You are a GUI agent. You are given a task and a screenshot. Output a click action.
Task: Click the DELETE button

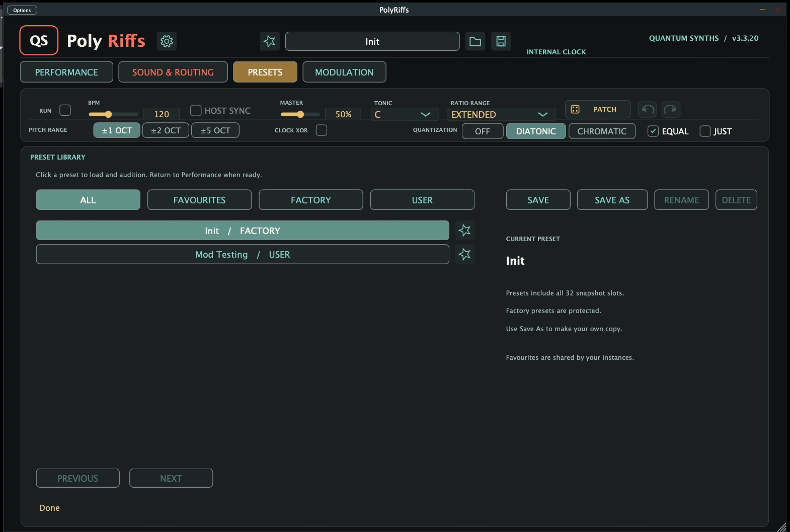(x=736, y=200)
